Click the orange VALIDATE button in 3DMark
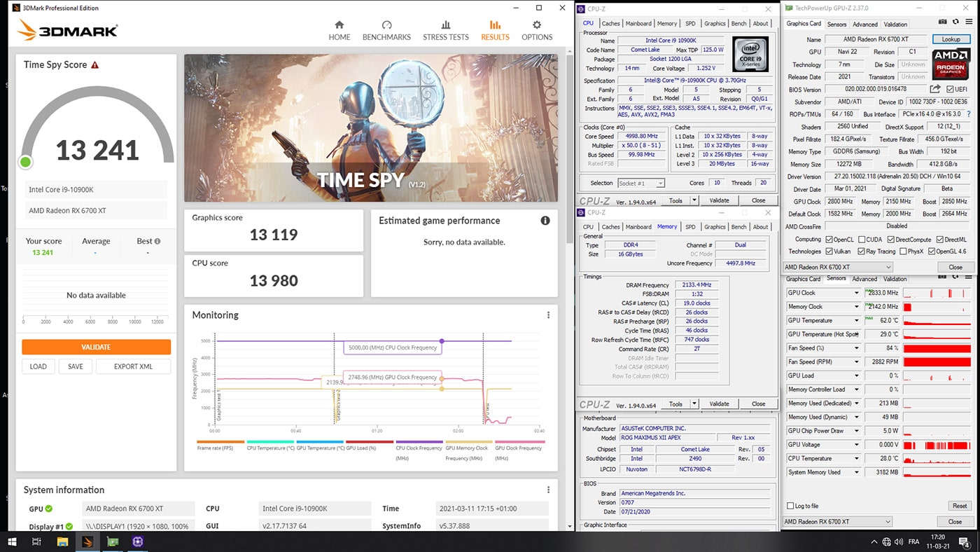Viewport: 980px width, 552px height. pyautogui.click(x=96, y=347)
